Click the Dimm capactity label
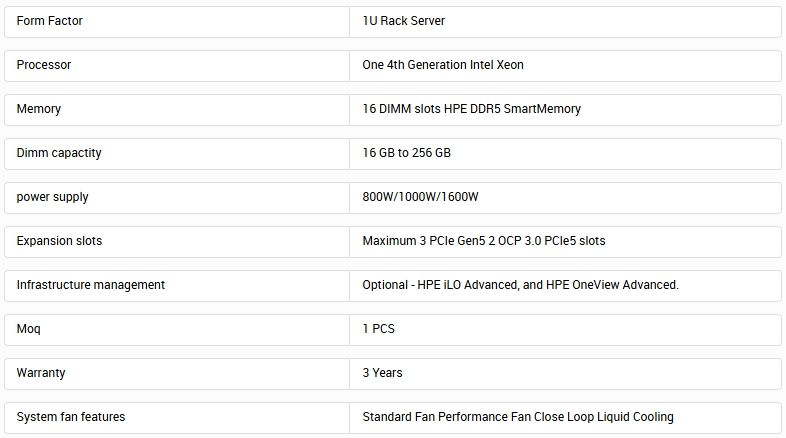 (x=59, y=153)
